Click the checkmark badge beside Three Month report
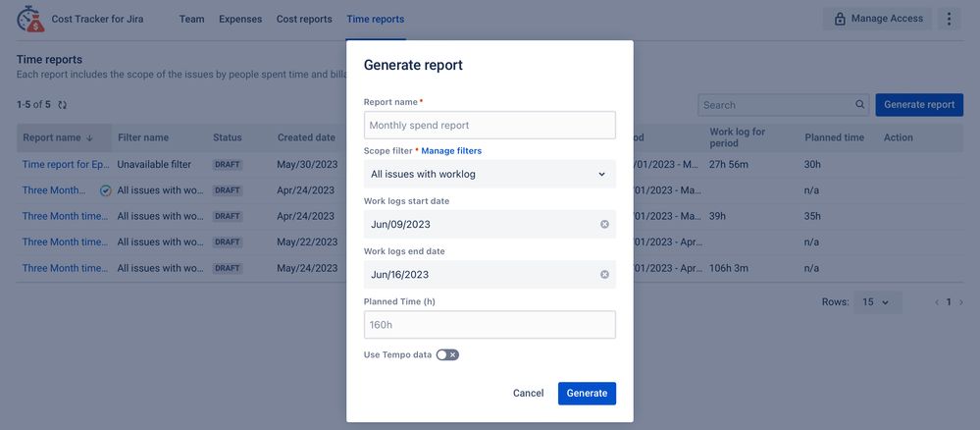 106,190
